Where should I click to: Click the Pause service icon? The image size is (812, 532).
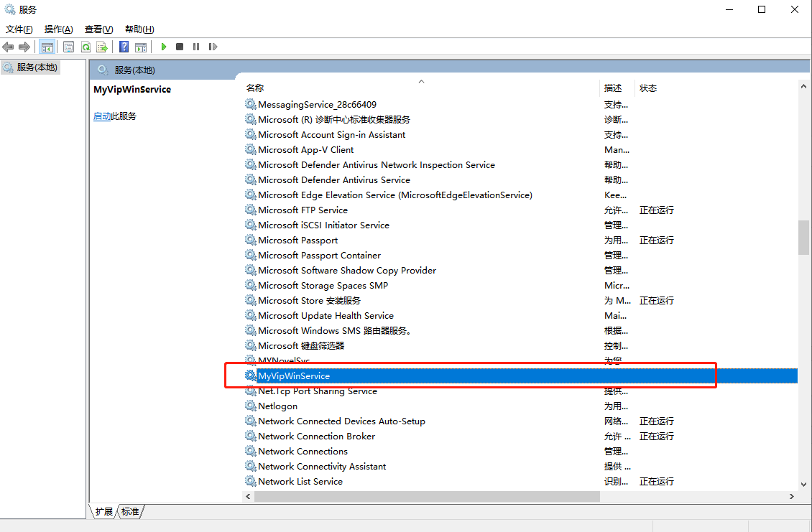(196, 47)
